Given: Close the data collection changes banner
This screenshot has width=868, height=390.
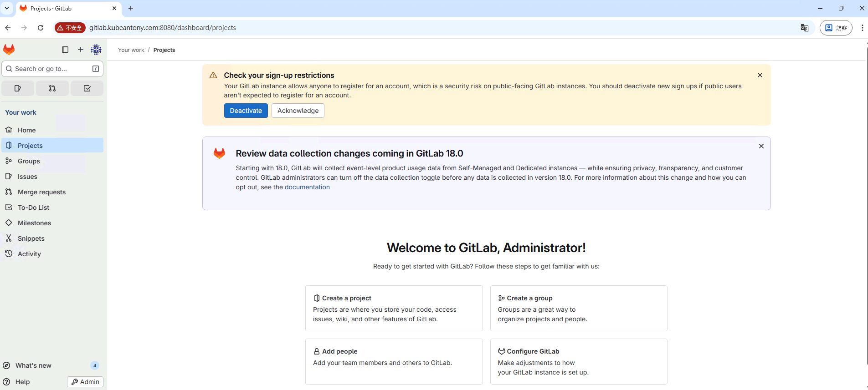Looking at the screenshot, I should 761,146.
